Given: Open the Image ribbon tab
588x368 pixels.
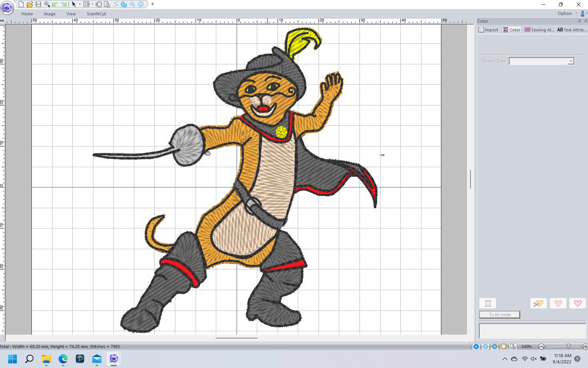Looking at the screenshot, I should coord(50,14).
